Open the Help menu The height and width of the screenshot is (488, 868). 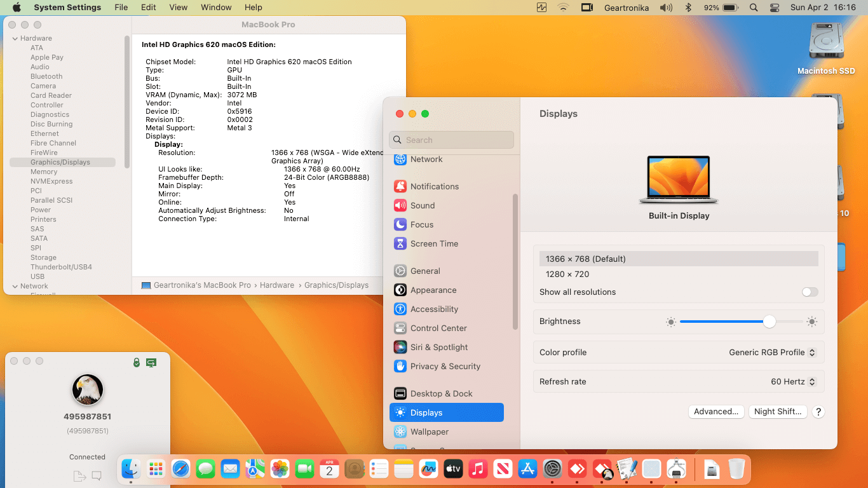click(x=254, y=8)
